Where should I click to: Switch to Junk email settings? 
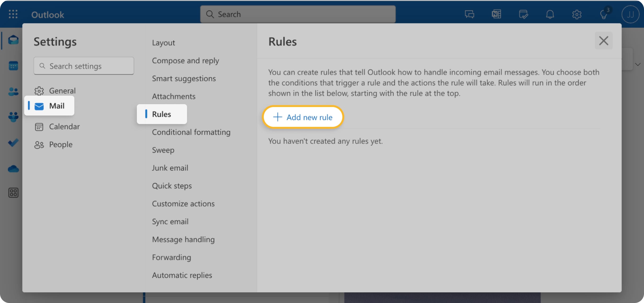pyautogui.click(x=170, y=168)
